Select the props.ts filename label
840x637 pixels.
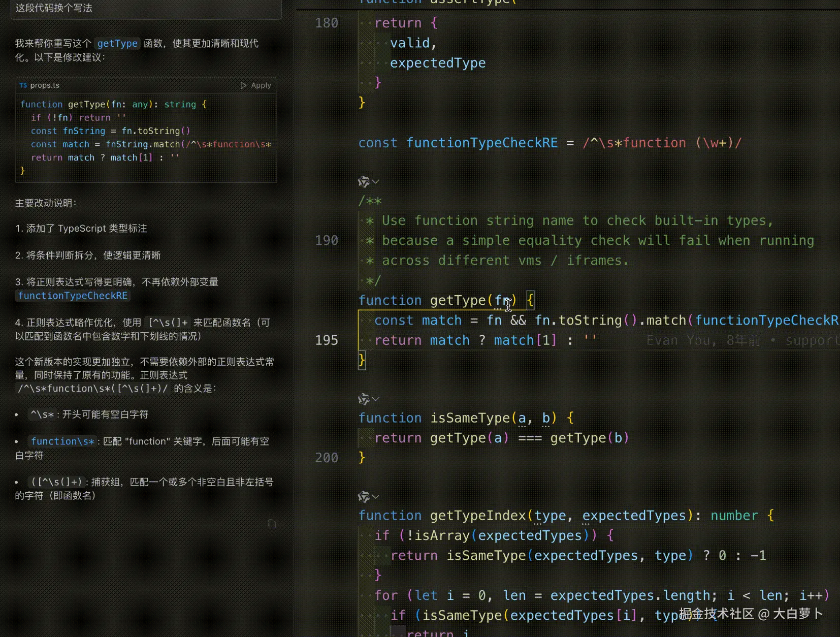(45, 85)
